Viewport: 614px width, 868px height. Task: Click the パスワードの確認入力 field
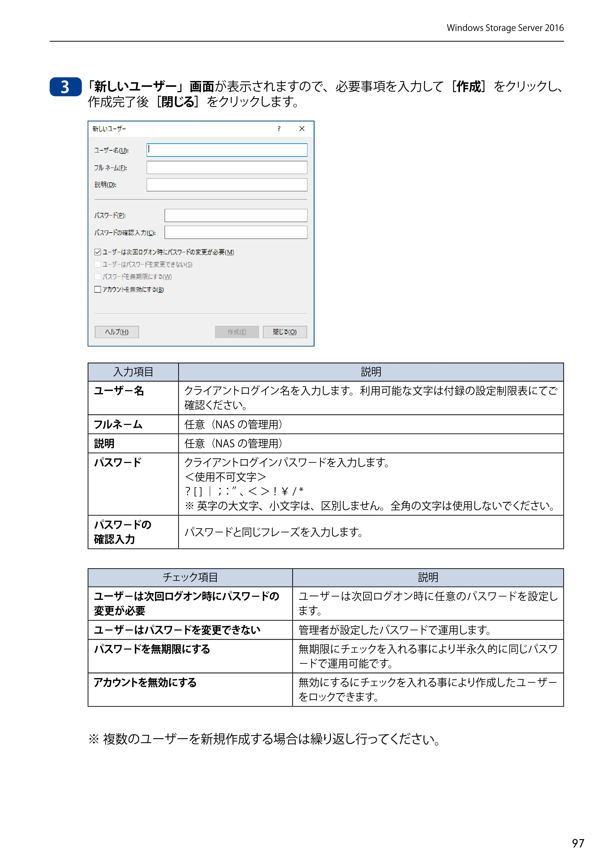point(236,232)
